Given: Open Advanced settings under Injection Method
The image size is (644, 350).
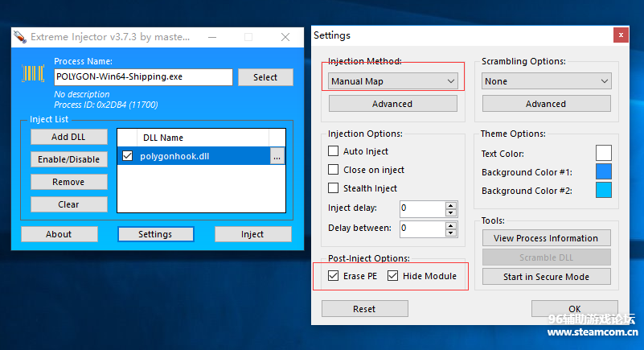Looking at the screenshot, I should 392,104.
